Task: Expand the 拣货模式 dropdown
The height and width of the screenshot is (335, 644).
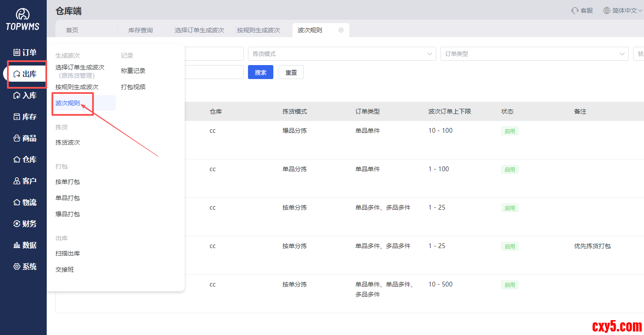Action: [342, 54]
